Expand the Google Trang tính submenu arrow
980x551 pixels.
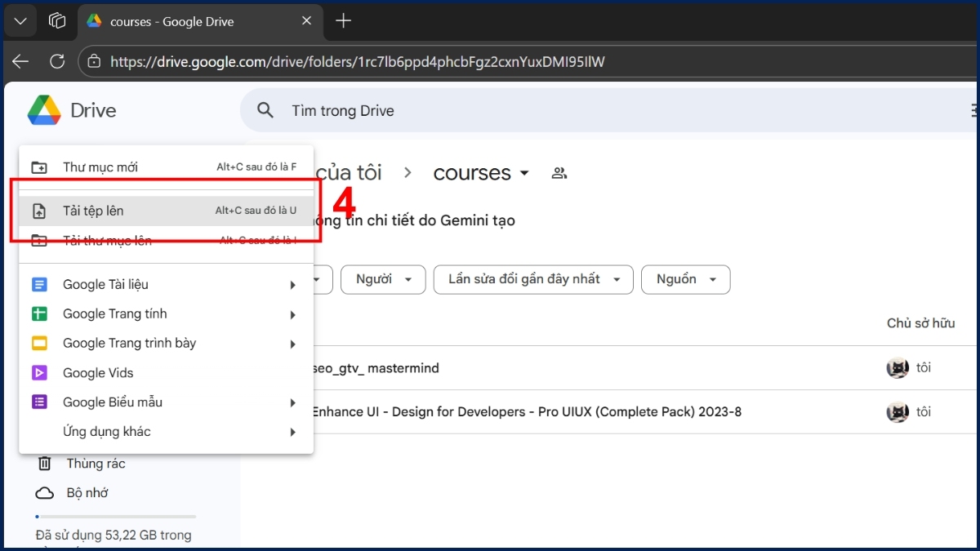point(292,314)
